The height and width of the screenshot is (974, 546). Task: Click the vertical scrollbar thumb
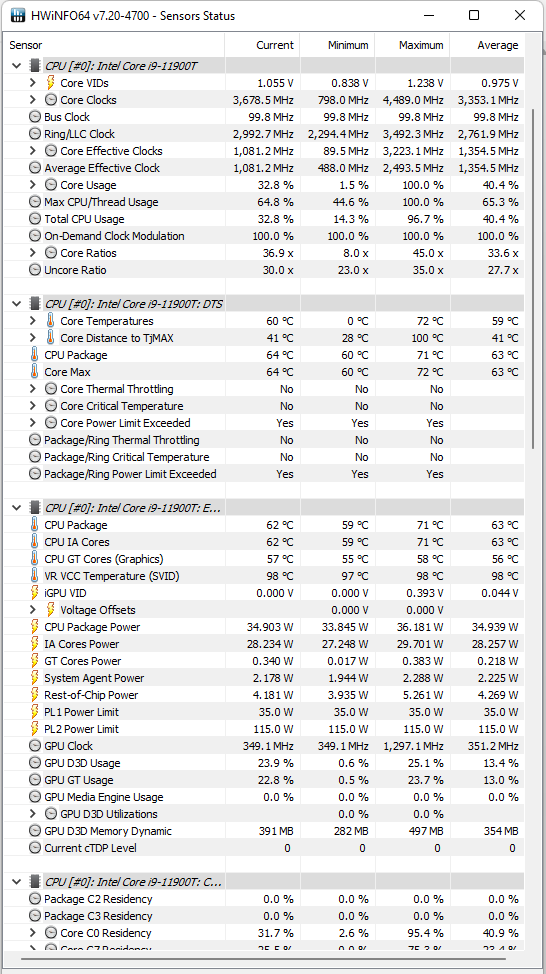pos(534,280)
